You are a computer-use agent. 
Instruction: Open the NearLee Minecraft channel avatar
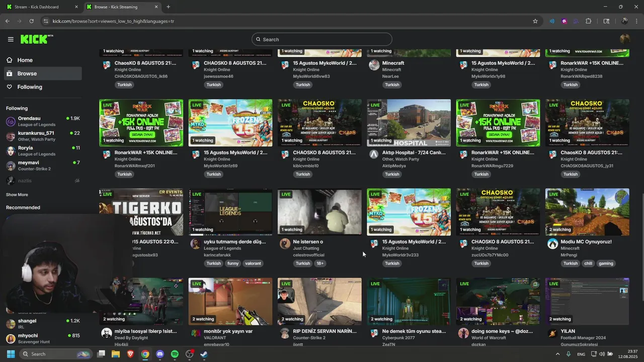click(374, 65)
